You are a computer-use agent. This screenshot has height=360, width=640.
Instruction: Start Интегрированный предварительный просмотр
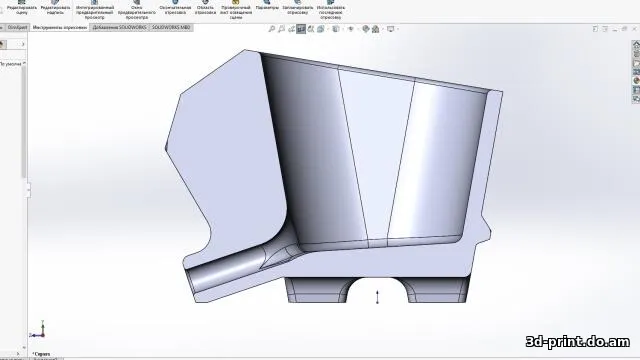pyautogui.click(x=94, y=10)
